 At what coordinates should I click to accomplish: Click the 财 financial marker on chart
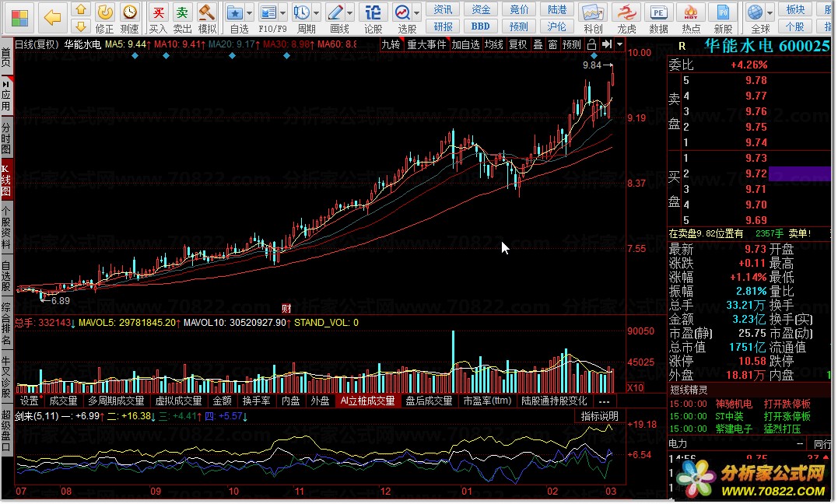point(286,308)
